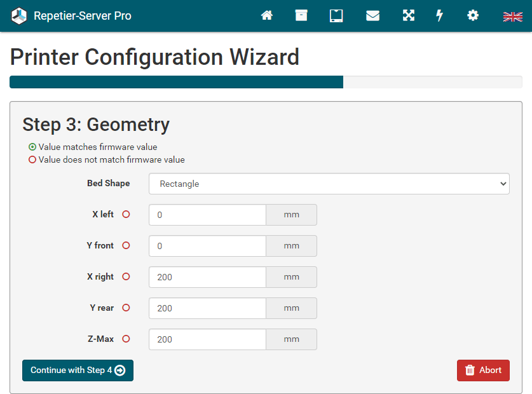This screenshot has width=532, height=394.
Task: Click the Repetier-Server logo icon
Action: [20, 16]
